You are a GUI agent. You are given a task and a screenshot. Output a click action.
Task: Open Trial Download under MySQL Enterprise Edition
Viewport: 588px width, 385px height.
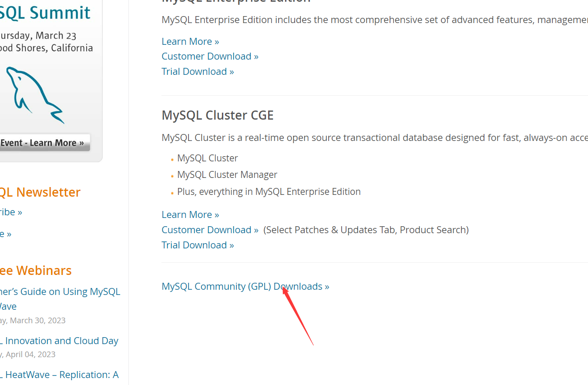tap(198, 71)
